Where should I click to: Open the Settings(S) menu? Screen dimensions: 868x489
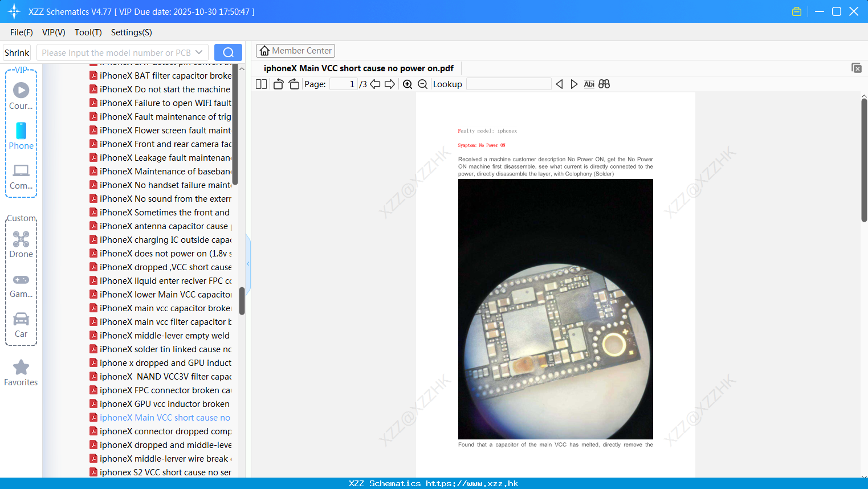pos(132,32)
